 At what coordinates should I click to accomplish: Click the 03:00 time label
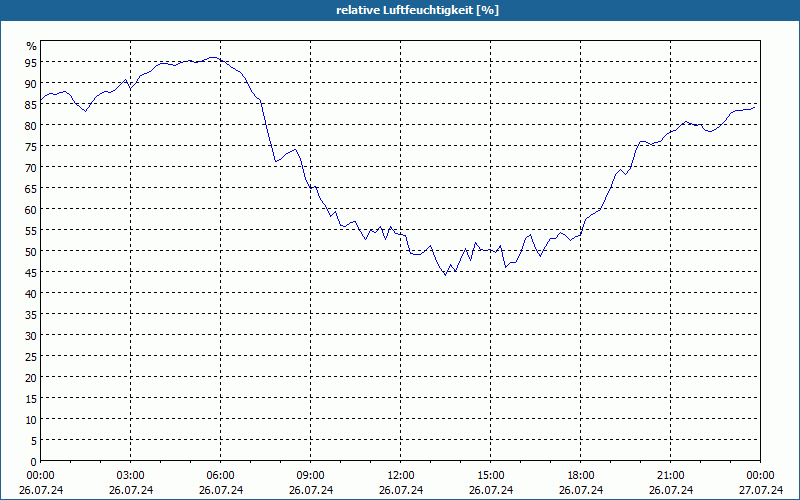pyautogui.click(x=131, y=476)
